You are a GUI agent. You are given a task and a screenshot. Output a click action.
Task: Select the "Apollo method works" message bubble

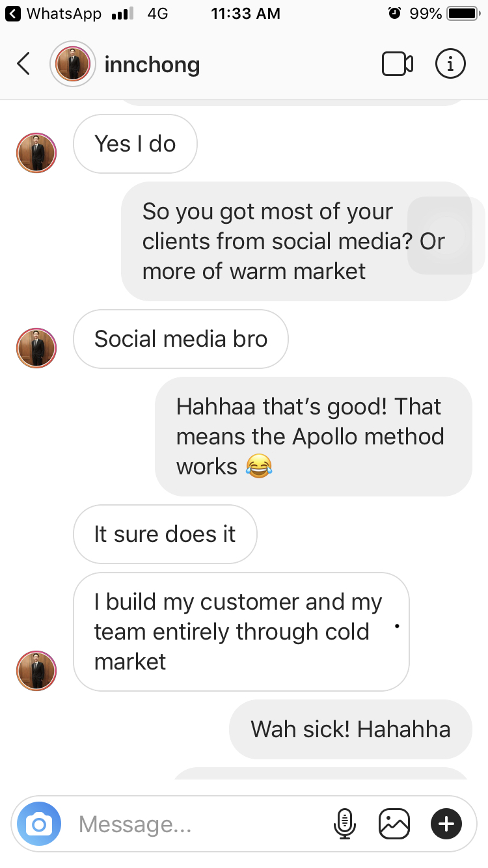tap(314, 437)
